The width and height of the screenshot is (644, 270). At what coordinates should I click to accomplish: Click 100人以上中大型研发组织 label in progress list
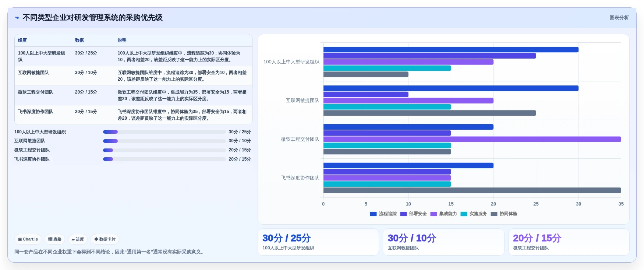click(40, 132)
